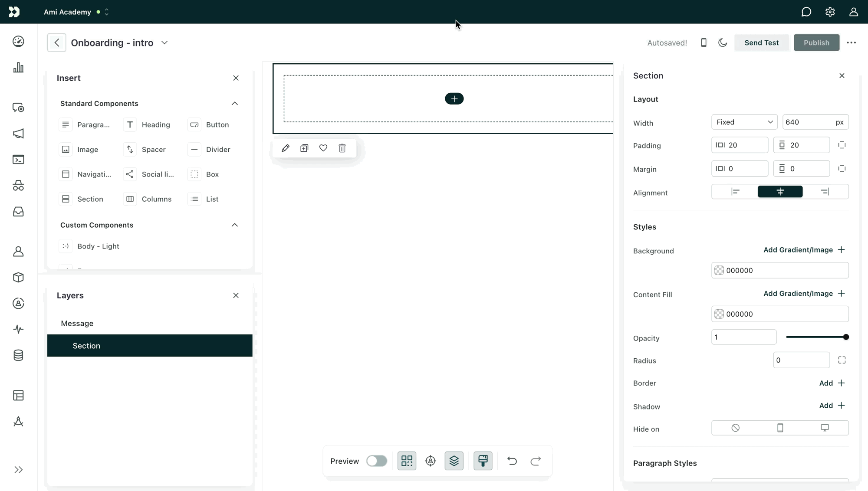Collapse the Standard Components section

pos(235,103)
